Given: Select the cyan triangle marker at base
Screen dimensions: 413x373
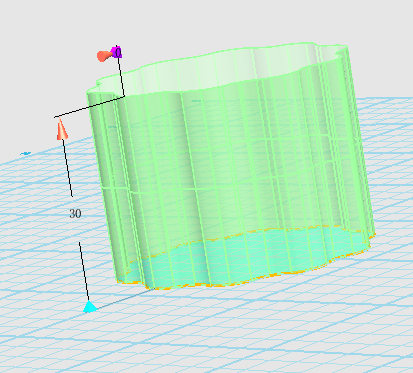Looking at the screenshot, I should [x=90, y=306].
